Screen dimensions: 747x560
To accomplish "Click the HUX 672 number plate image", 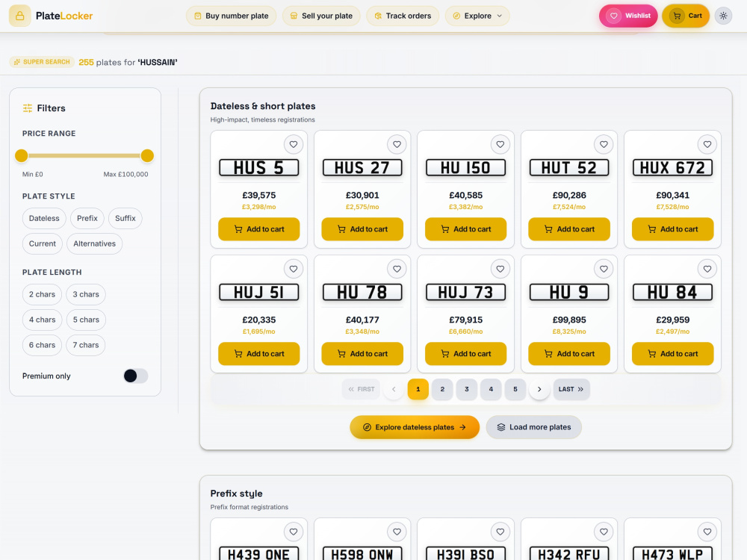I will (x=672, y=167).
